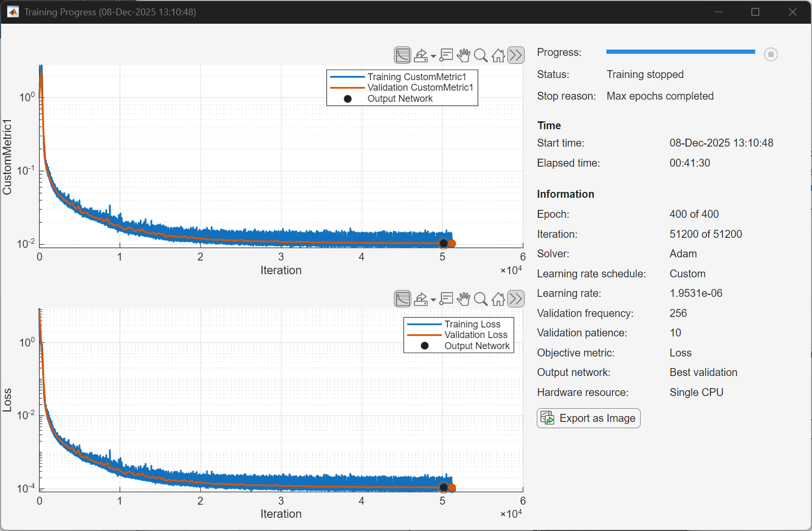Toggle log scale on the Loss plot axes
This screenshot has height=531, width=812.
point(402,298)
